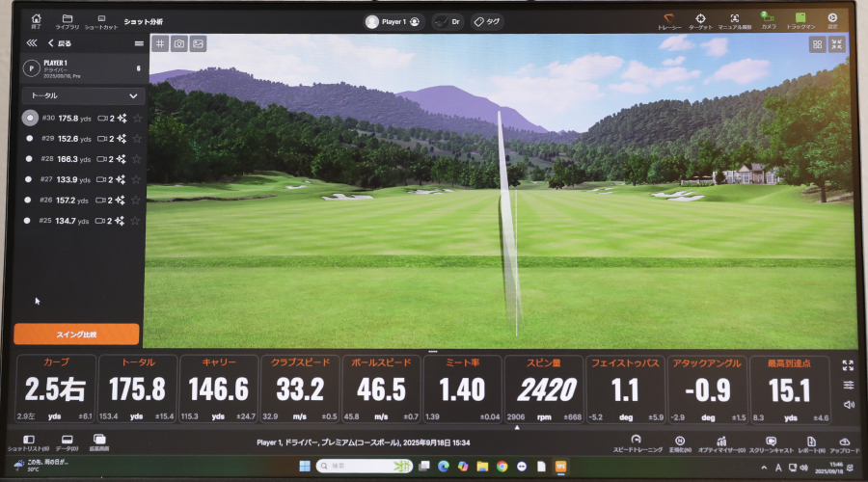Open the Library (ライブラリ) folder icon

[68, 20]
